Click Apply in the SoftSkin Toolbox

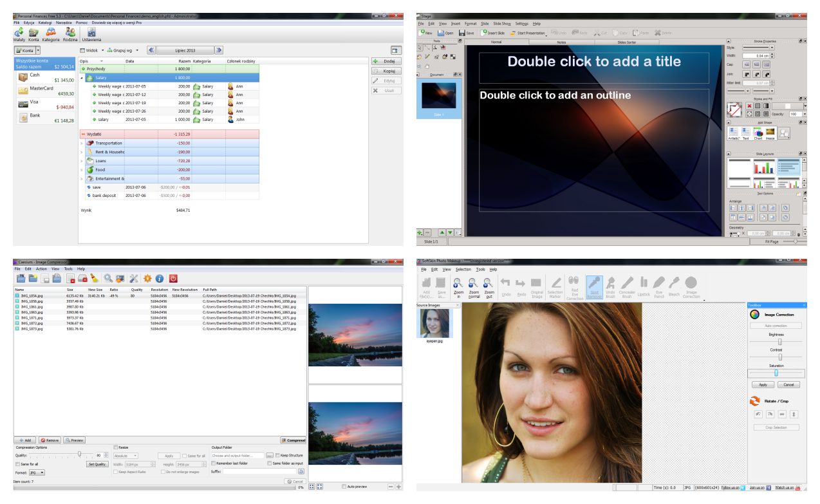click(x=763, y=384)
